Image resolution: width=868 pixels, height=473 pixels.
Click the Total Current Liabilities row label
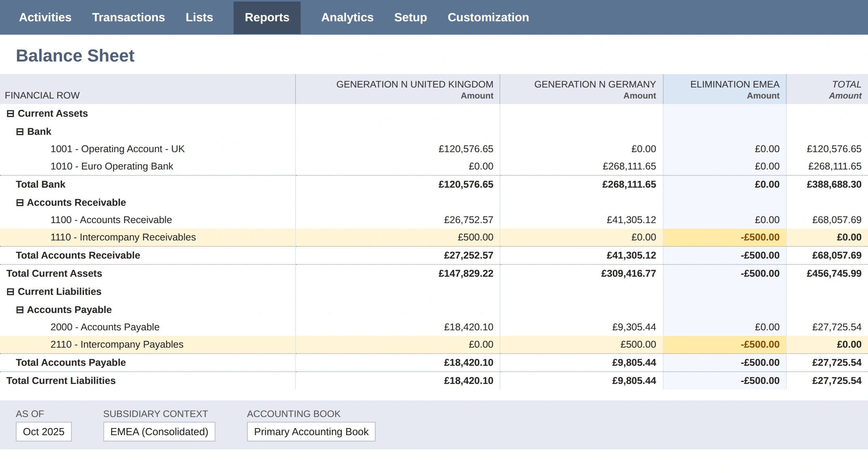pyautogui.click(x=61, y=381)
